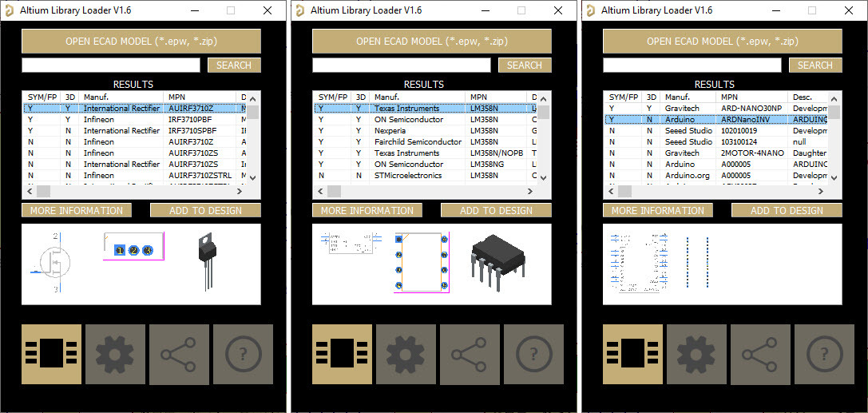Focus the search field in middle window
Screen dimensions: 868x413
402,66
